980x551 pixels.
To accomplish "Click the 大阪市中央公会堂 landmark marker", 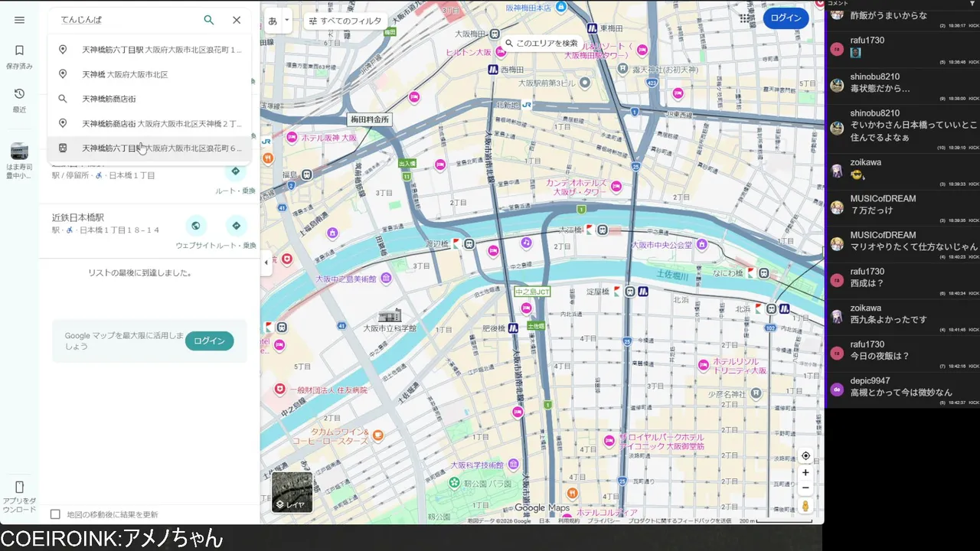I will pyautogui.click(x=702, y=245).
